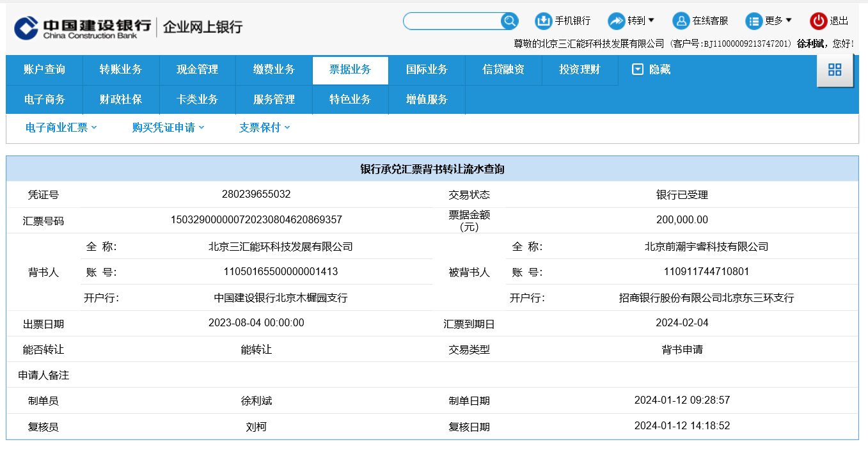
Task: Open the 现金管理 menu item
Action: [x=197, y=70]
